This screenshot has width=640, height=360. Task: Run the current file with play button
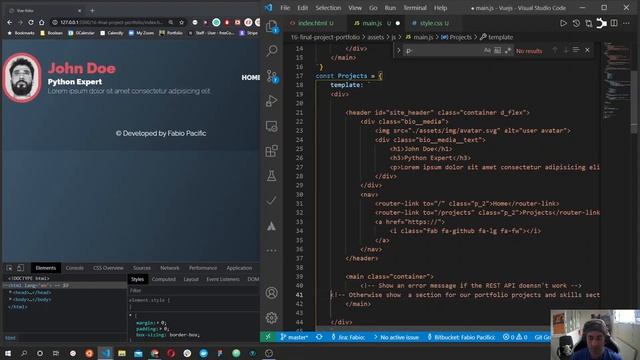pos(563,23)
